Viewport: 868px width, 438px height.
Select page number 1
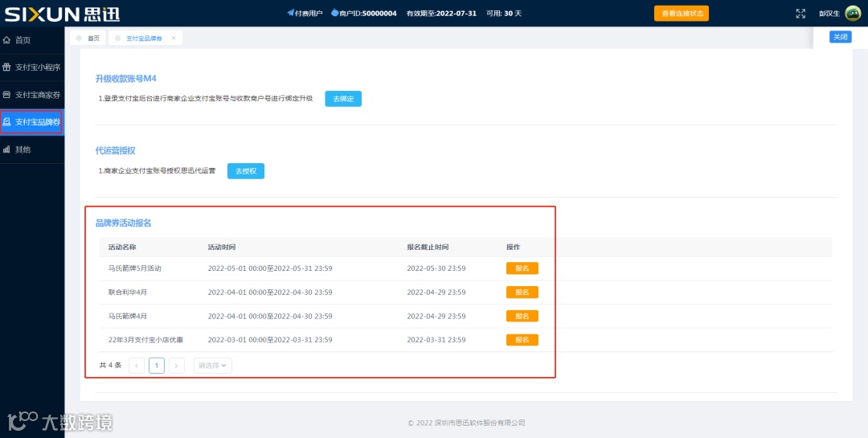[x=157, y=366]
